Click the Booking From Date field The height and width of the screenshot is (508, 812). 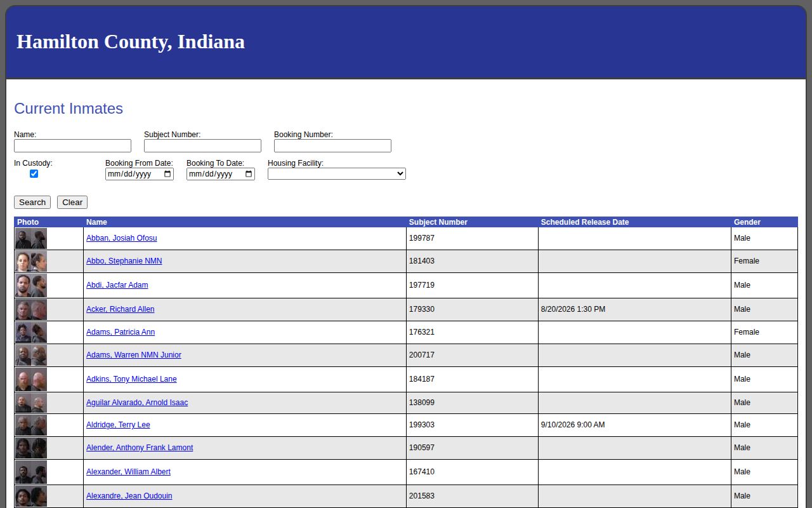pyautogui.click(x=140, y=174)
